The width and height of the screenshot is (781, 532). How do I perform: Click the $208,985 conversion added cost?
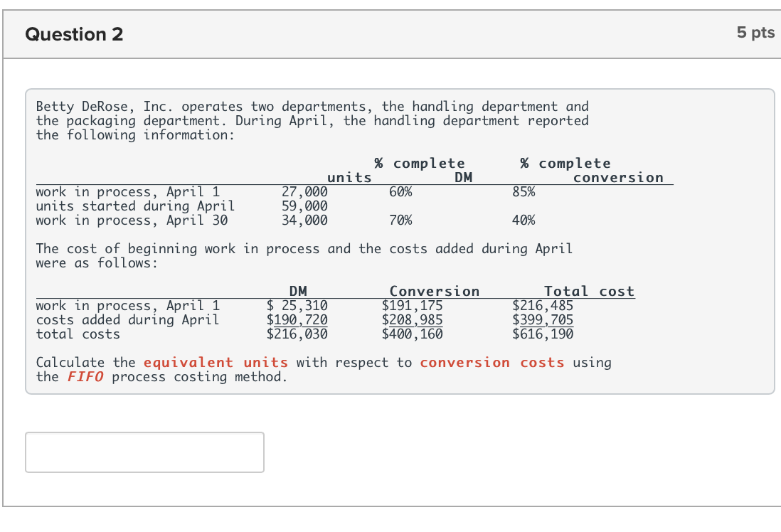click(x=412, y=320)
